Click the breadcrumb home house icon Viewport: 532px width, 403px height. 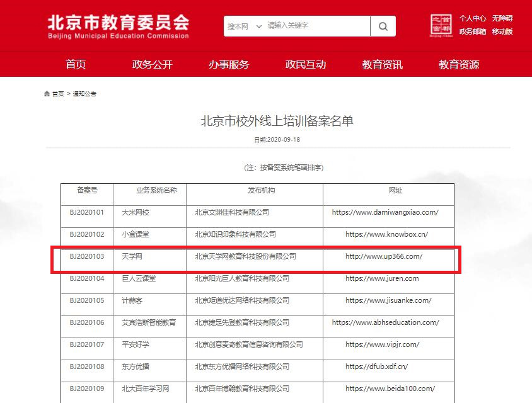click(47, 94)
